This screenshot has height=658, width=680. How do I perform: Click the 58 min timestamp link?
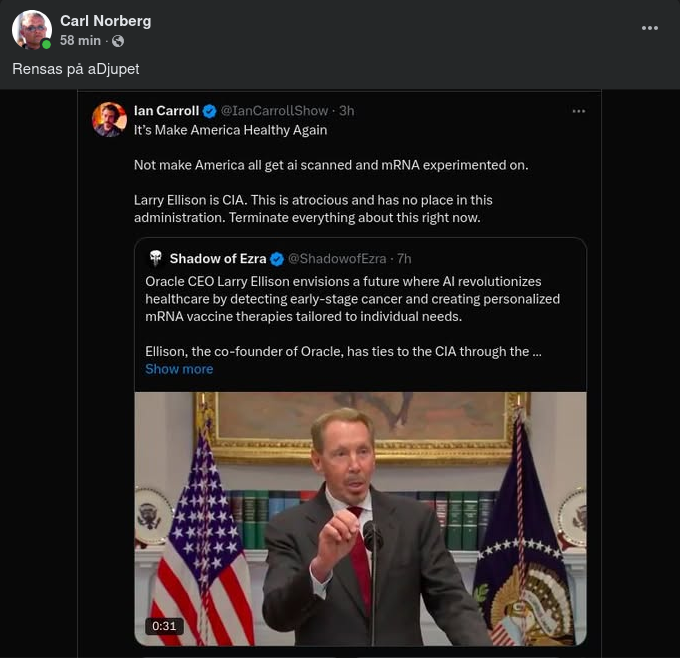(x=80, y=41)
